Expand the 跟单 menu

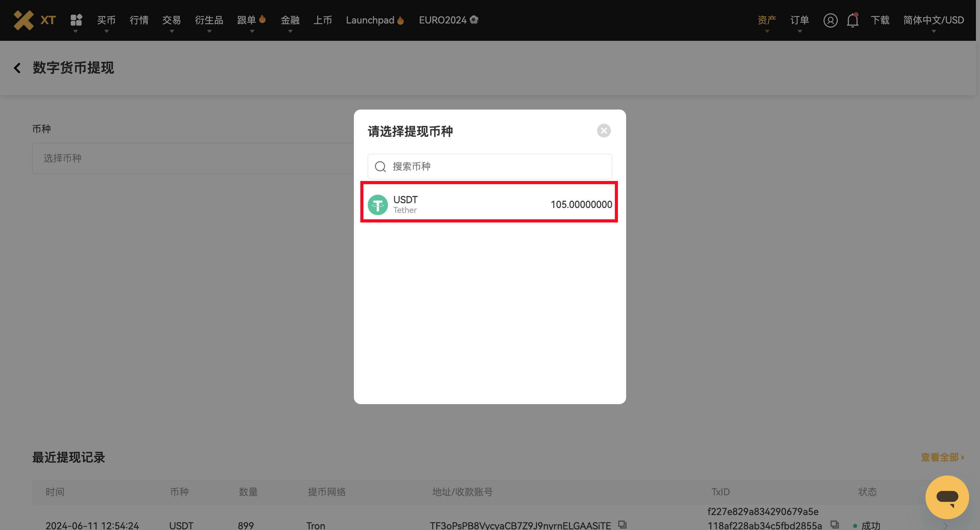(251, 20)
